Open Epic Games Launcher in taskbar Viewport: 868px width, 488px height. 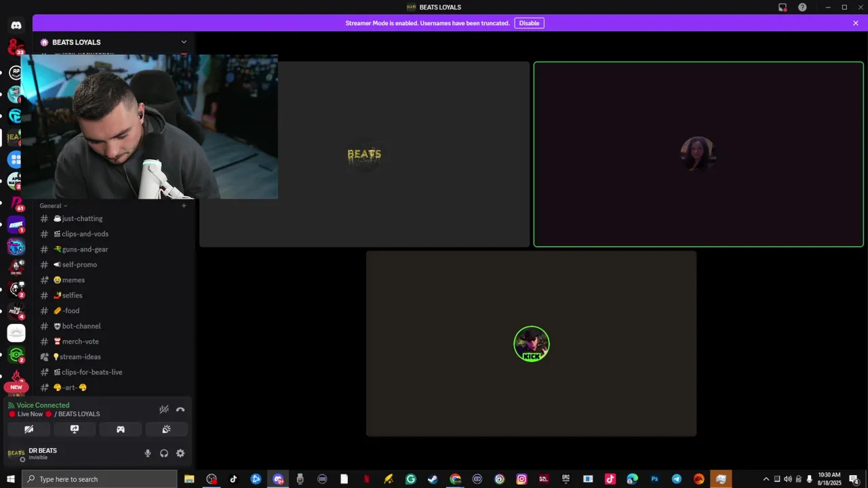click(x=566, y=479)
